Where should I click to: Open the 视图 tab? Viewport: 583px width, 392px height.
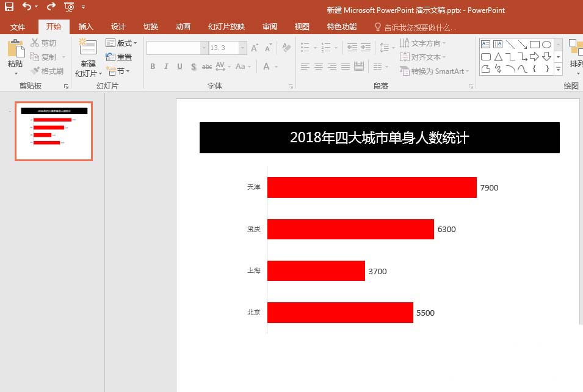[302, 27]
